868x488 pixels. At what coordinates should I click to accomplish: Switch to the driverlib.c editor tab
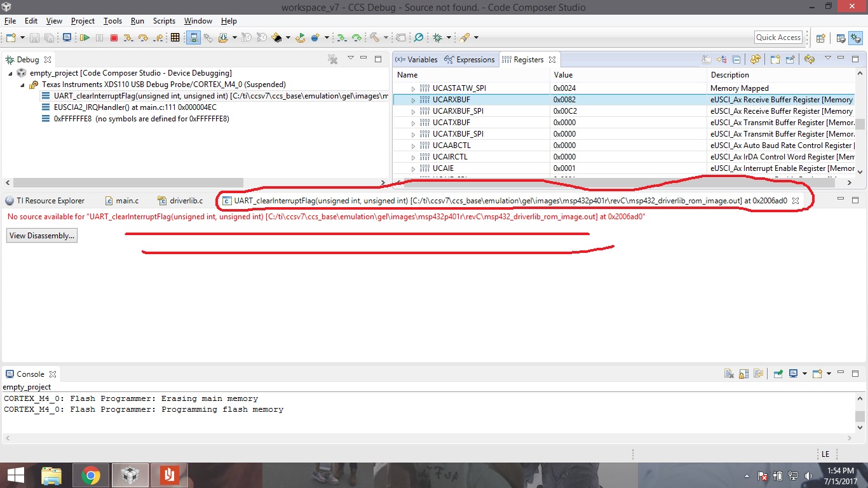point(180,201)
